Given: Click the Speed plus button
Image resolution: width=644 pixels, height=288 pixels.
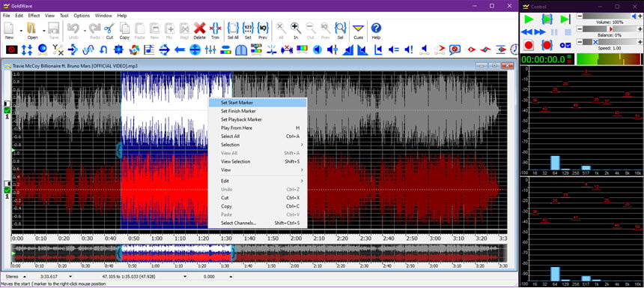Looking at the screenshot, I should point(640,41).
